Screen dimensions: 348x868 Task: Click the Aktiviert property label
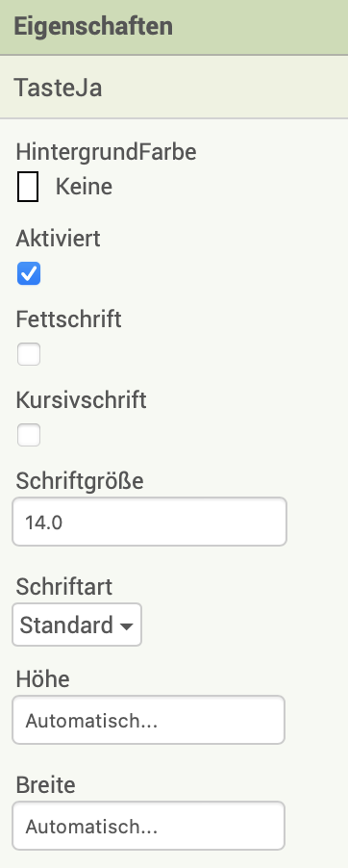58,239
